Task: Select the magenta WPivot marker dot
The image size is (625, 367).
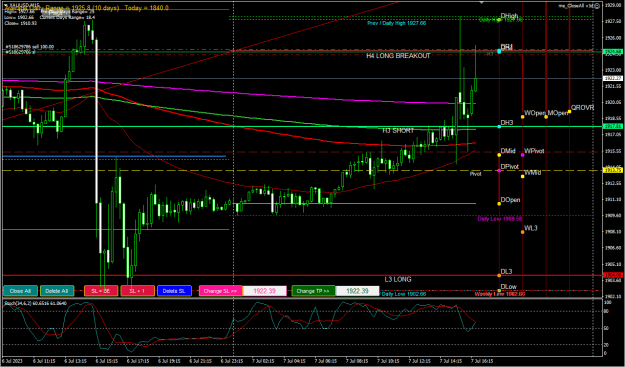Action: coord(523,155)
